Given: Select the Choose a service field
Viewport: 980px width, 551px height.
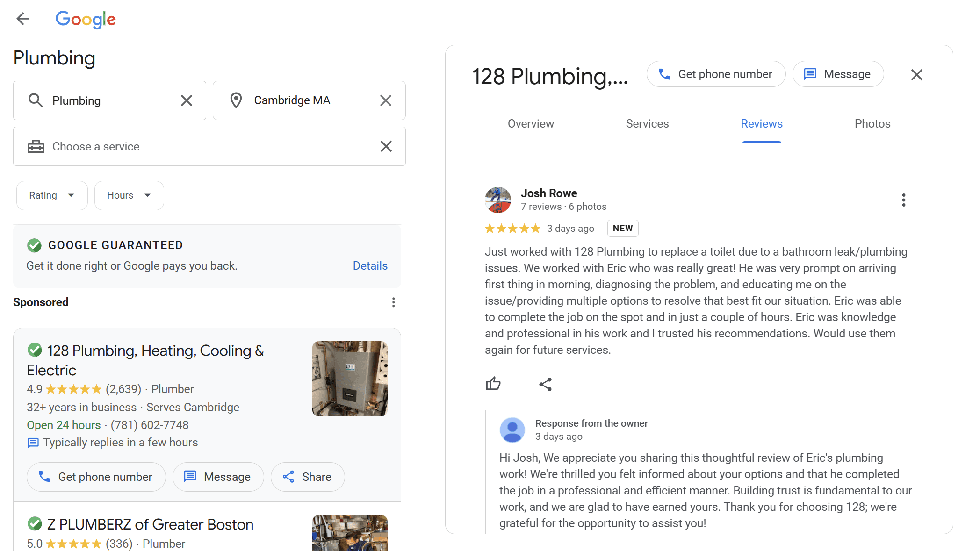Looking at the screenshot, I should [x=209, y=146].
